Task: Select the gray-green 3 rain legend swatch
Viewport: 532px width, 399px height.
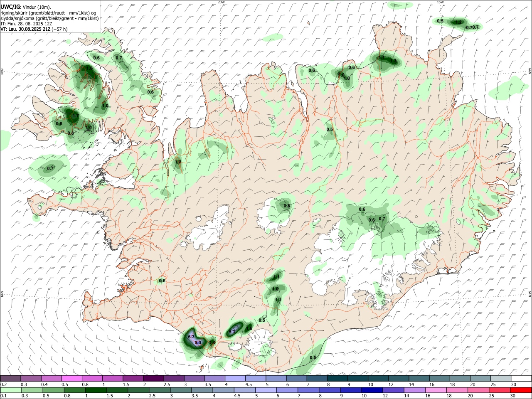Action: tap(181, 390)
